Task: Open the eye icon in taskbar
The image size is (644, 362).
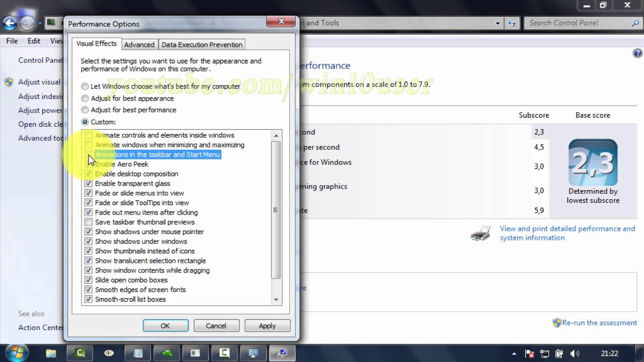Action: (x=109, y=353)
